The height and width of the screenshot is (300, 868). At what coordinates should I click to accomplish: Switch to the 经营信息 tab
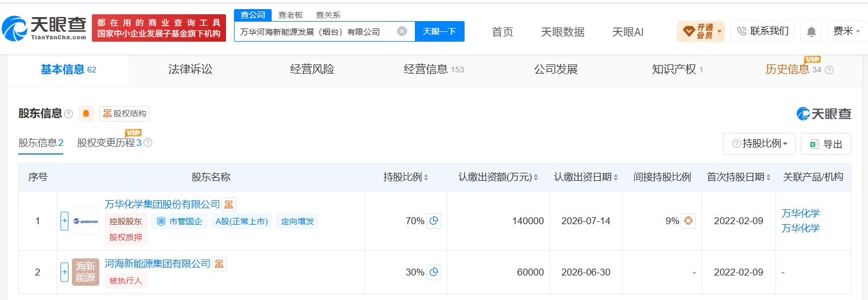434,70
